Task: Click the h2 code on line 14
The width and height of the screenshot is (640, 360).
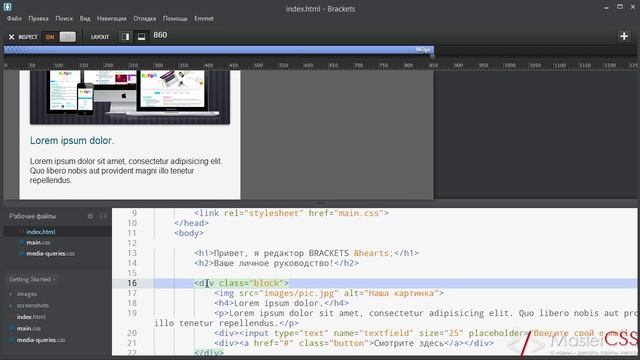Action: click(x=276, y=263)
